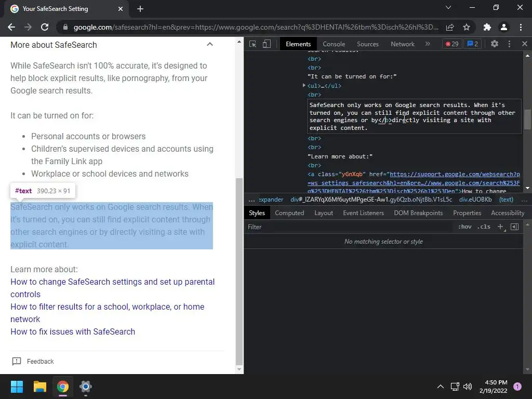Click "Learn more about:" text node in DOM
The height and width of the screenshot is (399, 532).
340,156
